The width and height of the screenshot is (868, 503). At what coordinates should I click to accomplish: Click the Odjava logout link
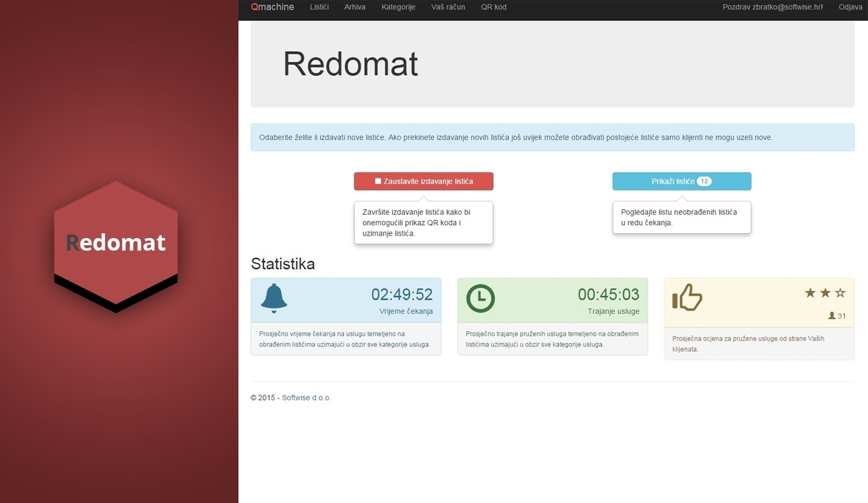coord(850,7)
